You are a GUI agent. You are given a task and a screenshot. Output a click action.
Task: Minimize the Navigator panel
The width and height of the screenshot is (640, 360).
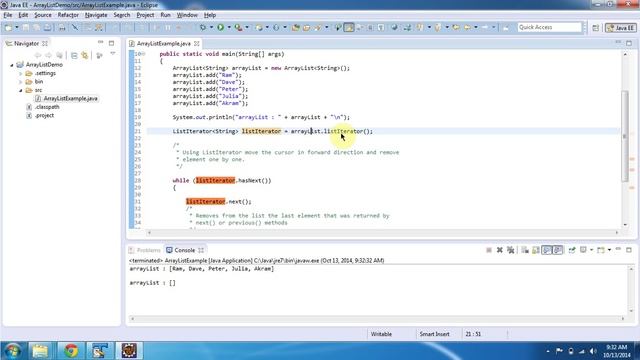pyautogui.click(x=101, y=42)
